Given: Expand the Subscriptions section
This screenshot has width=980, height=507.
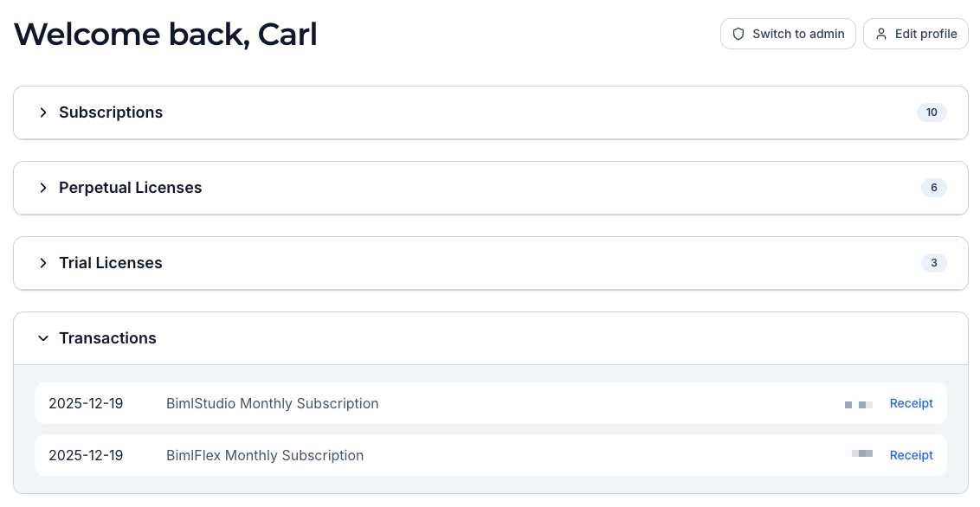Looking at the screenshot, I should 111,112.
